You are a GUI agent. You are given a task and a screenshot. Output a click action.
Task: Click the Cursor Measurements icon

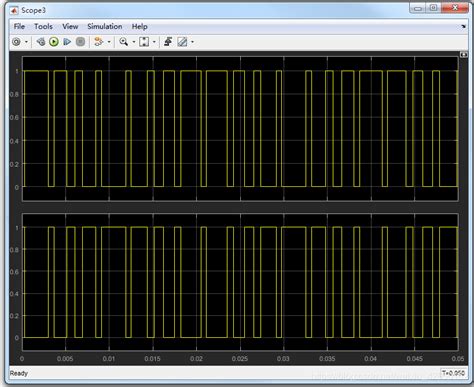pyautogui.click(x=182, y=42)
